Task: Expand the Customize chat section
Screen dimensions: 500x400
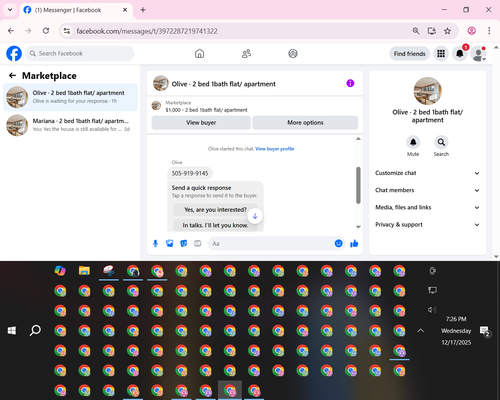Action: 427,173
